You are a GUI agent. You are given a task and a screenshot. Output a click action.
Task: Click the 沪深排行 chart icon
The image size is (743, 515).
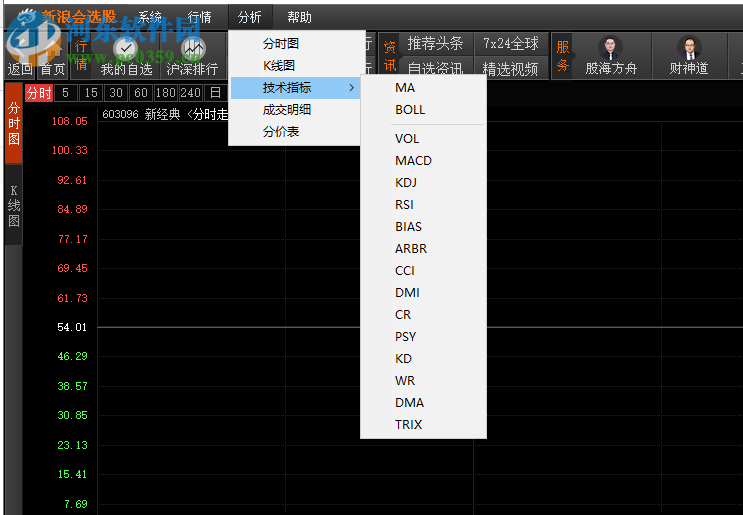192,47
